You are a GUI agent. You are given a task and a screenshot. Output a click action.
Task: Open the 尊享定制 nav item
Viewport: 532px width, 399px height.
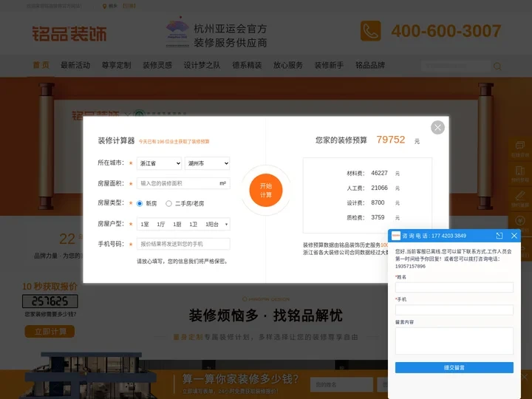coord(117,65)
